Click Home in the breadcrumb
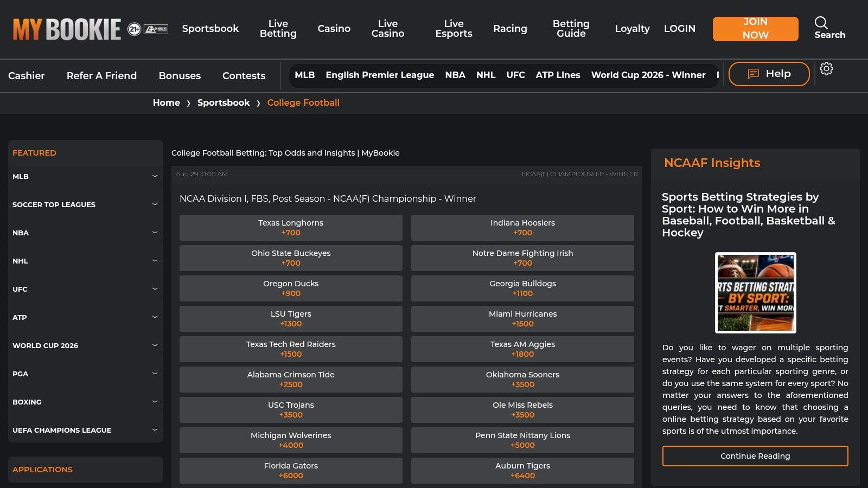 tap(167, 102)
